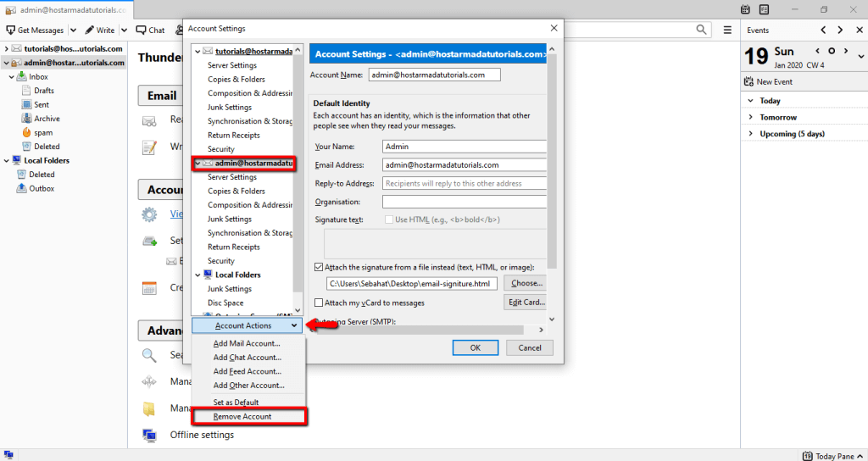Image resolution: width=868 pixels, height=461 pixels.
Task: Click the Edit Card... button
Action: 525,303
